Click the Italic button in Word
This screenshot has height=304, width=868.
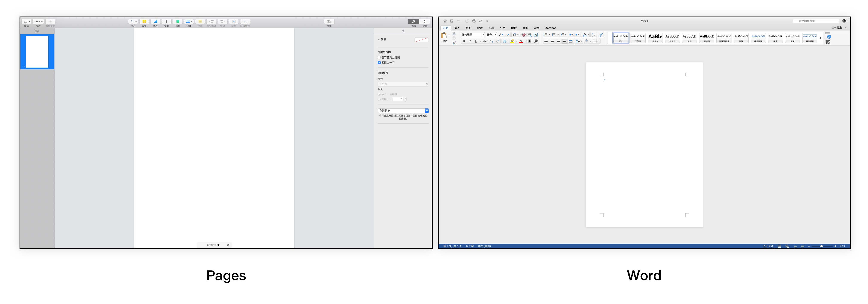470,41
